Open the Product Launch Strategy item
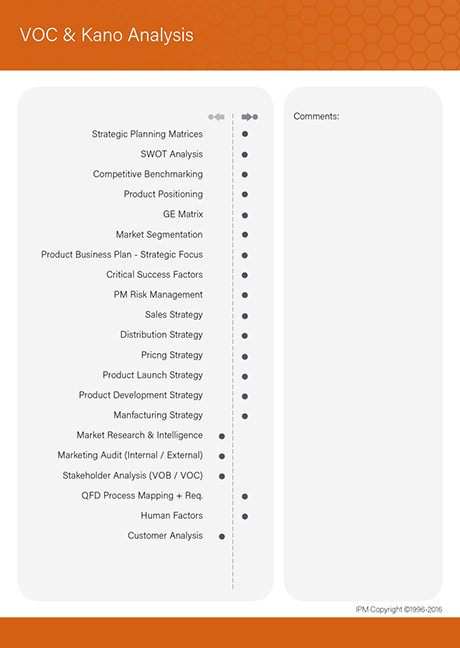Image resolution: width=460 pixels, height=648 pixels. tap(153, 375)
